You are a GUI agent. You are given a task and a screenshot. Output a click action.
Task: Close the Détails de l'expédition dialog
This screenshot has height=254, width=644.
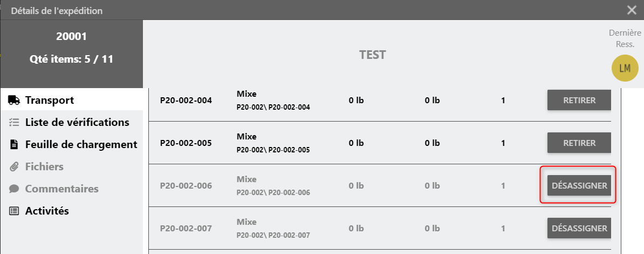pos(632,10)
